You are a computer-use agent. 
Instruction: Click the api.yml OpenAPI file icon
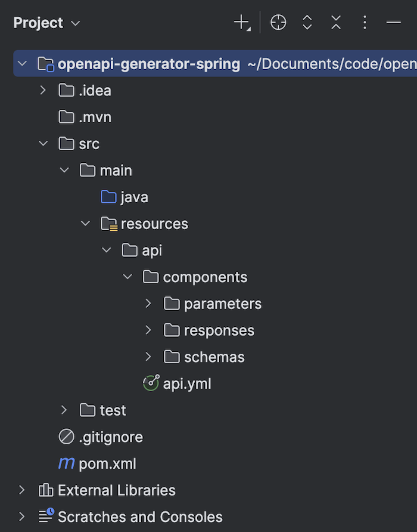151,383
